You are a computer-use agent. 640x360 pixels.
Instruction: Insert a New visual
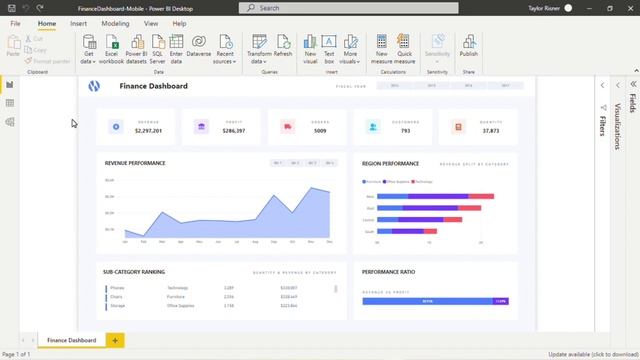point(310,49)
